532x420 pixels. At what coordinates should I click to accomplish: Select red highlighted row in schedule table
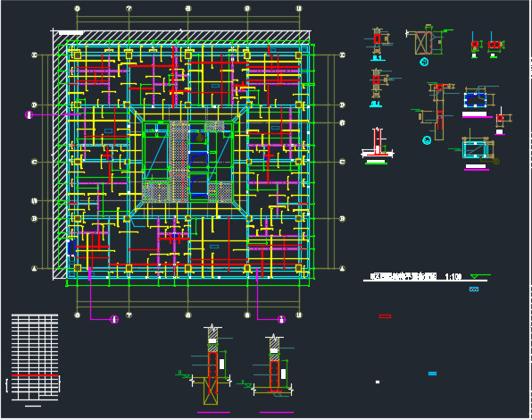coord(35,375)
